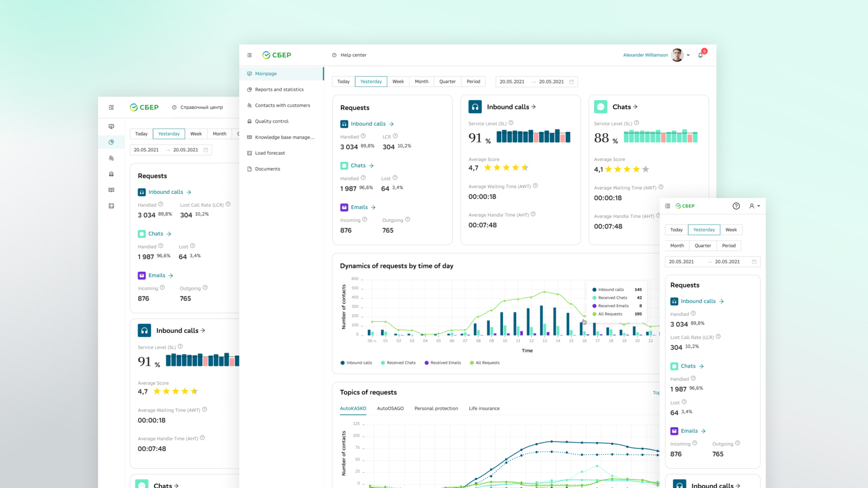Image resolution: width=868 pixels, height=488 pixels.
Task: Open the notification bell with red badge
Action: 701,55
